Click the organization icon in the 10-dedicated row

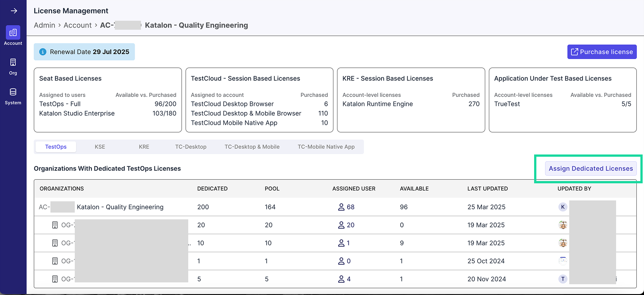[55, 243]
